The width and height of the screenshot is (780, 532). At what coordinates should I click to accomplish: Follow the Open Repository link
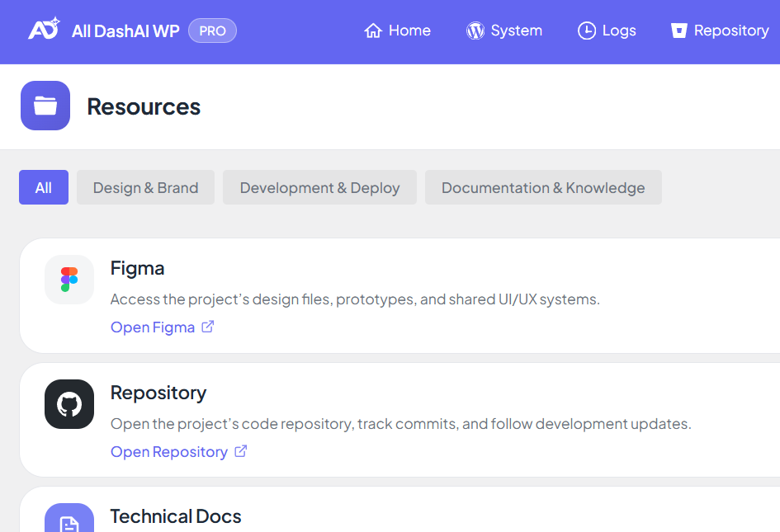(x=169, y=452)
